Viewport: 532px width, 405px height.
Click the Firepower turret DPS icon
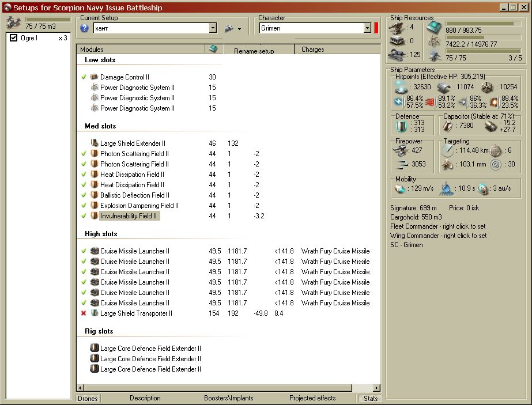pyautogui.click(x=401, y=150)
